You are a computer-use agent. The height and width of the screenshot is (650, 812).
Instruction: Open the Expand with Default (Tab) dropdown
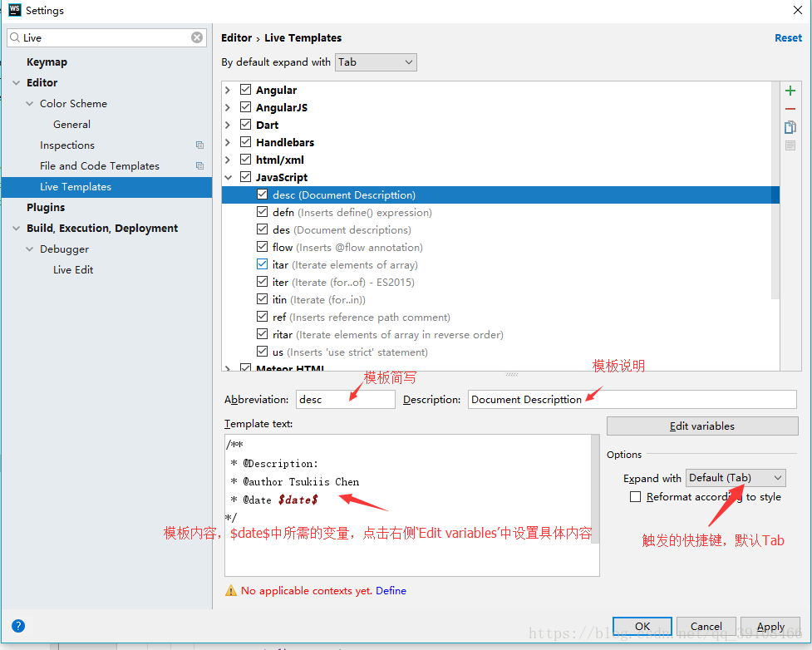[x=736, y=478]
